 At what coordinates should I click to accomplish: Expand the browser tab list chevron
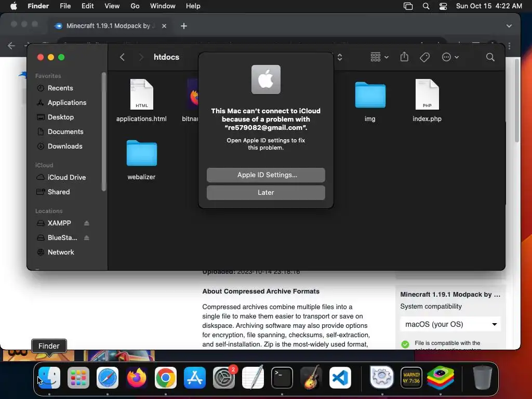pyautogui.click(x=509, y=26)
